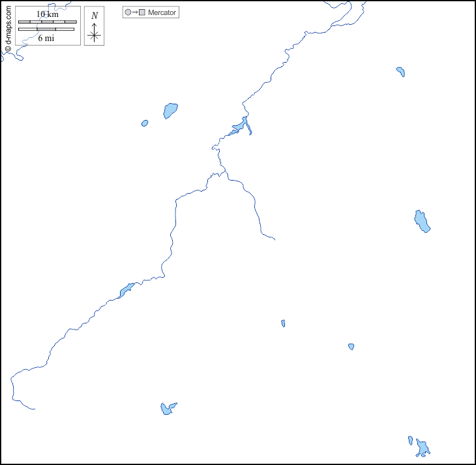
Task: Click the kilometer scale bar under 10 km
Action: click(47, 22)
